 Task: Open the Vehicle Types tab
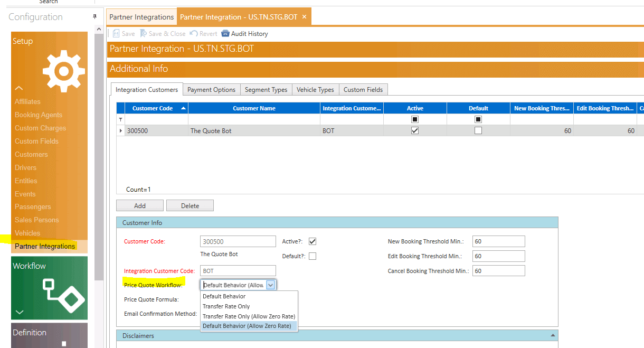coord(315,90)
